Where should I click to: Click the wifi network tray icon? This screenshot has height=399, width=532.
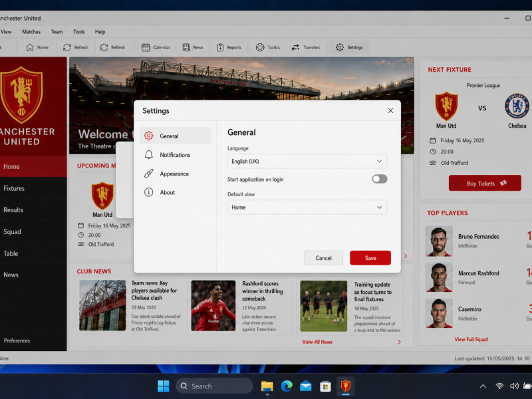click(x=499, y=386)
